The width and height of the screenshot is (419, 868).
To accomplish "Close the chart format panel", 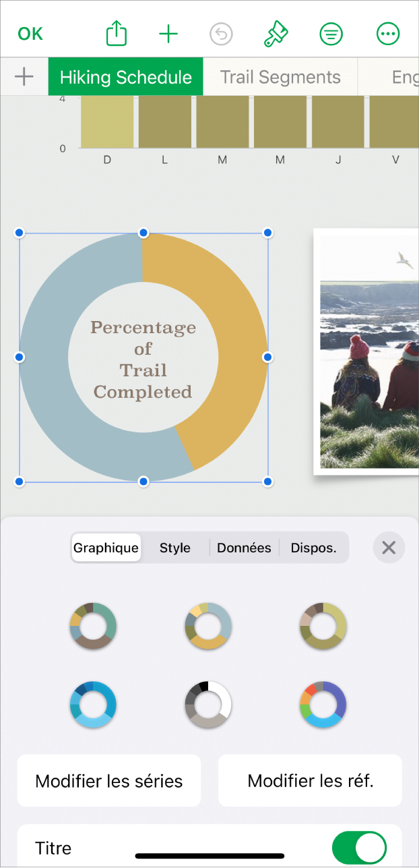I will (389, 548).
